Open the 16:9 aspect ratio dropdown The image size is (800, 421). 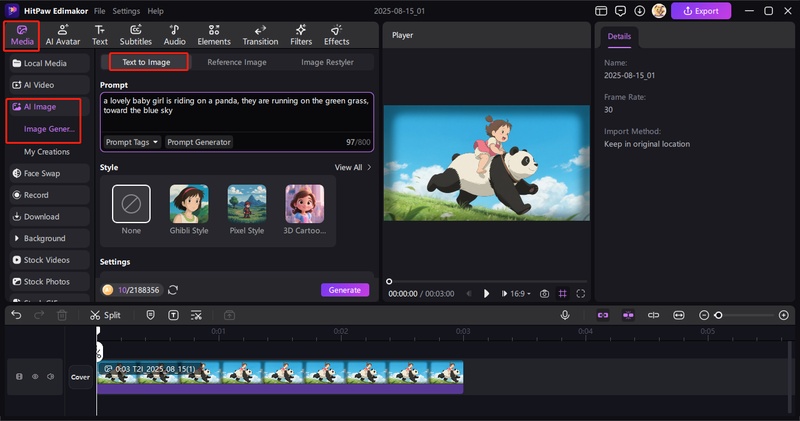[520, 293]
